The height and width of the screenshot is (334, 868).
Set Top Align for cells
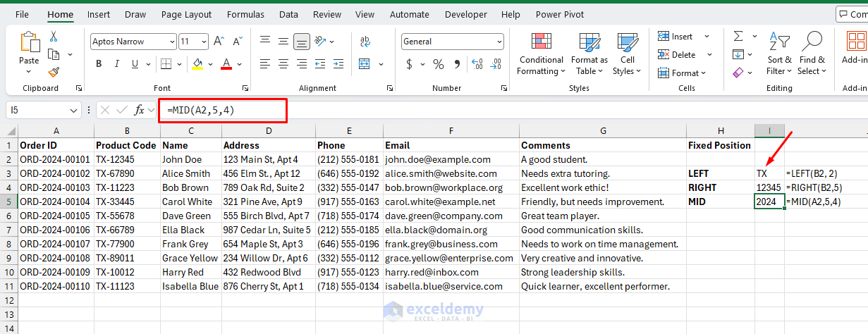point(265,42)
